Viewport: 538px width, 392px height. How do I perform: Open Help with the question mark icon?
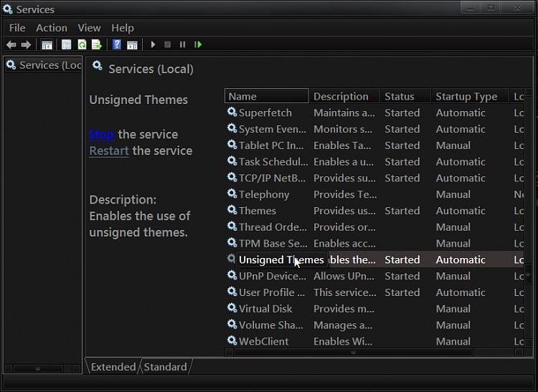coord(117,44)
